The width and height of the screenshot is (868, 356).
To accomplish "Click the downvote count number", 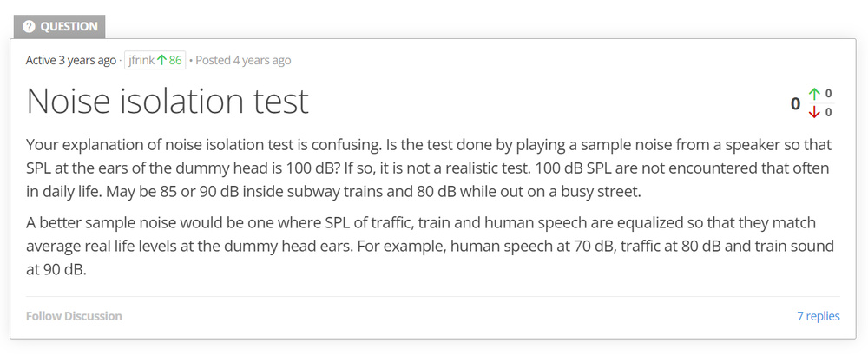I will click(829, 112).
